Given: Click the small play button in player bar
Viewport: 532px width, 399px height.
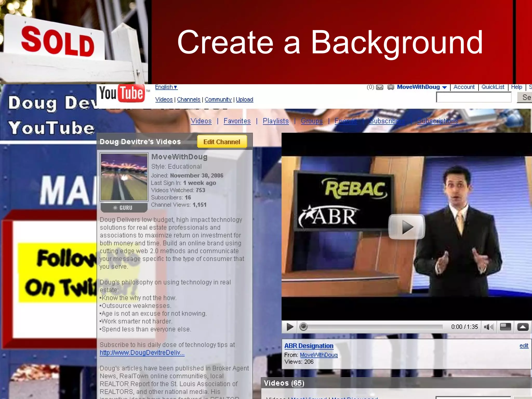Looking at the screenshot, I should (290, 327).
